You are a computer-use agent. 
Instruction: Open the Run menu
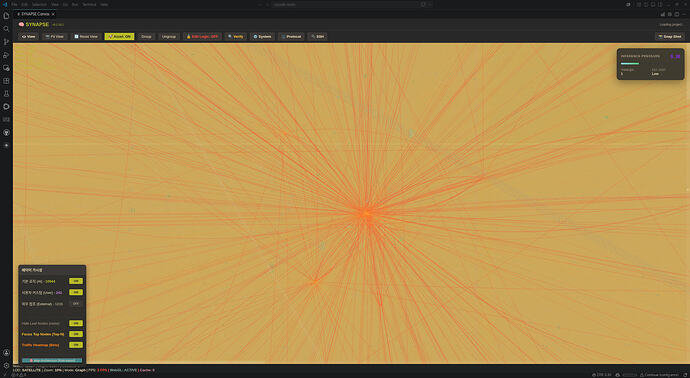pyautogui.click(x=75, y=4)
